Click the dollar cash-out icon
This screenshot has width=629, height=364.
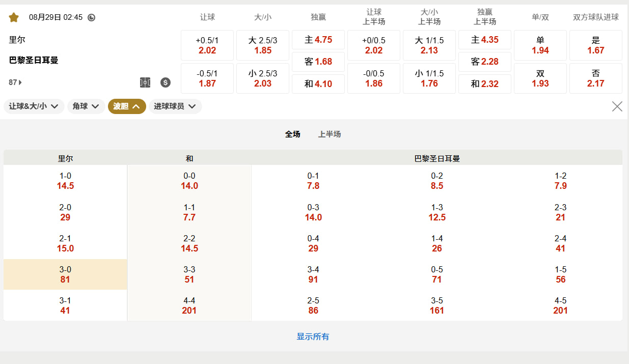(166, 82)
